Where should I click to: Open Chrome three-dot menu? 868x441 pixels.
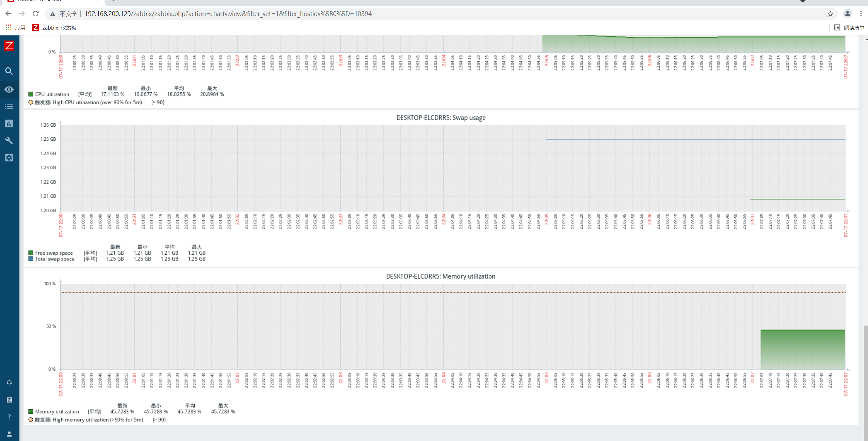point(861,14)
